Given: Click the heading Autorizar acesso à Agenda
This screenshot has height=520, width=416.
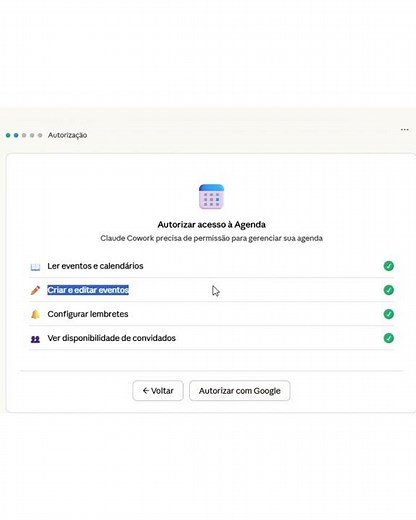Looking at the screenshot, I should (211, 224).
